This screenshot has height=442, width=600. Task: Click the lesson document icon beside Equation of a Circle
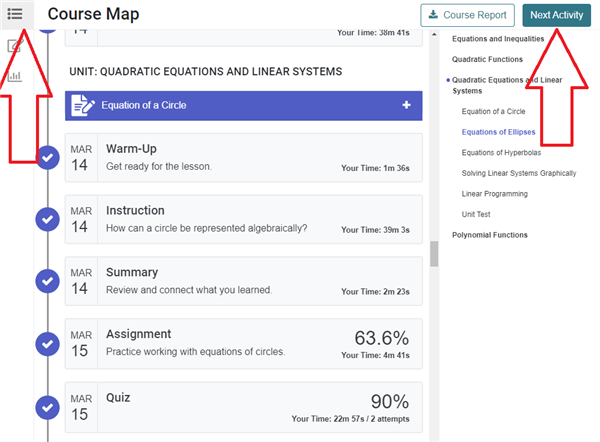point(83,105)
